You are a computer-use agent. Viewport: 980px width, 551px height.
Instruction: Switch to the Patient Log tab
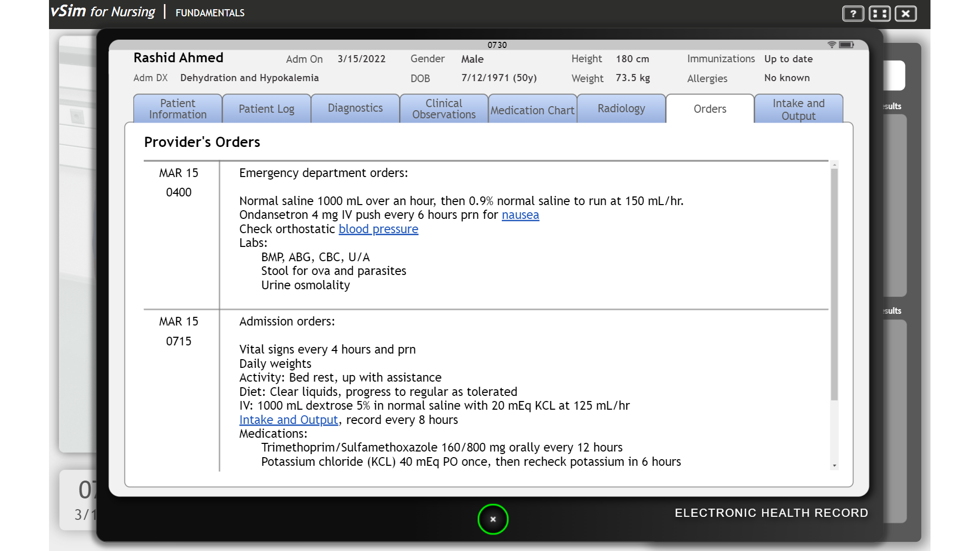point(266,109)
